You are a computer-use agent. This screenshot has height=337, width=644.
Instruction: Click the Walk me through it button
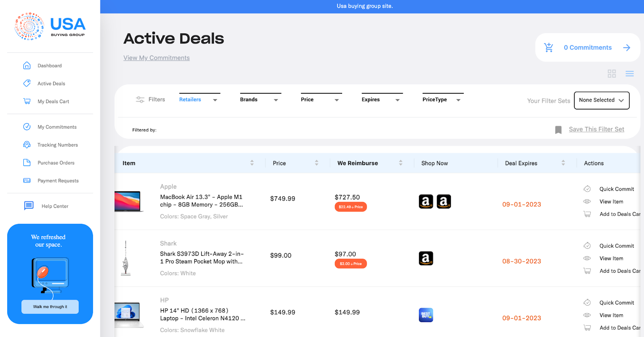[x=50, y=307]
